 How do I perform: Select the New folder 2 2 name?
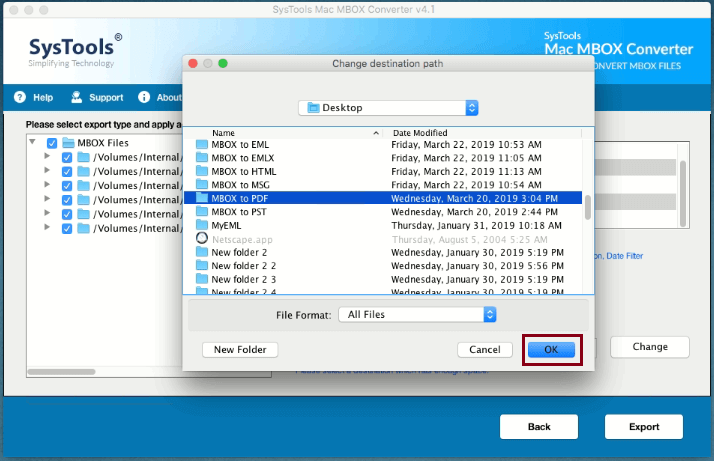244,266
